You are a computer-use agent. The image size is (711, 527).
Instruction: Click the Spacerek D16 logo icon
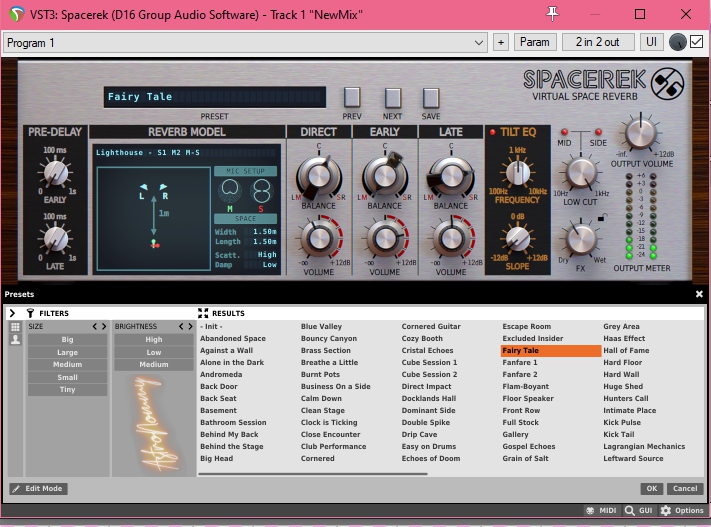point(667,84)
